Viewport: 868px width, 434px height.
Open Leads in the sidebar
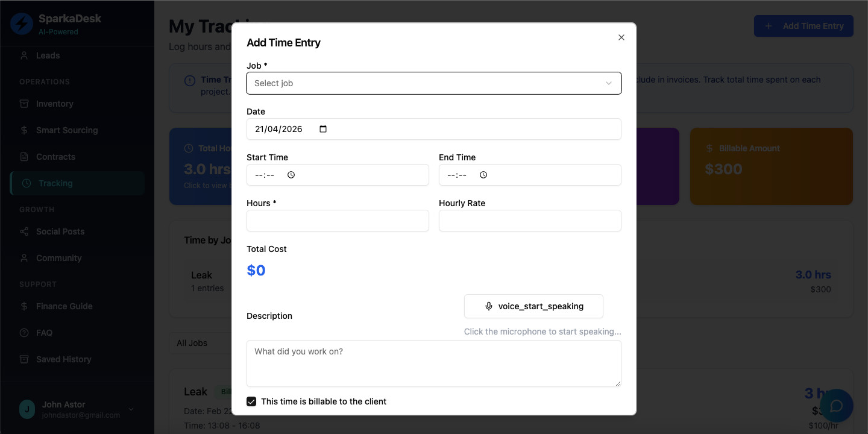tap(77, 55)
